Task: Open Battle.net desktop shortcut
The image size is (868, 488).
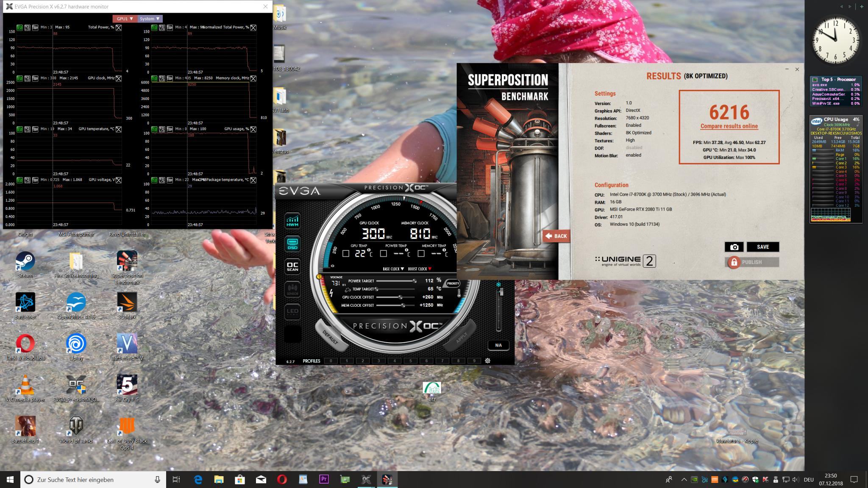Action: pyautogui.click(x=25, y=306)
